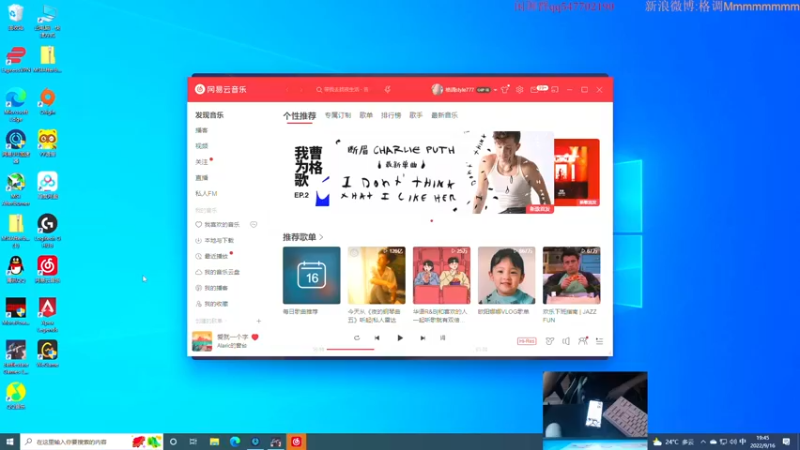Expand the username account dropdown arrow
The height and width of the screenshot is (450, 800).
495,90
